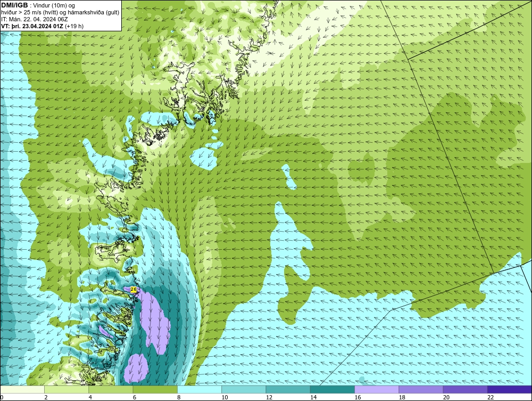Viewport: 532px width, 401px height.
Task: Click the legend value label 16
Action: click(358, 397)
